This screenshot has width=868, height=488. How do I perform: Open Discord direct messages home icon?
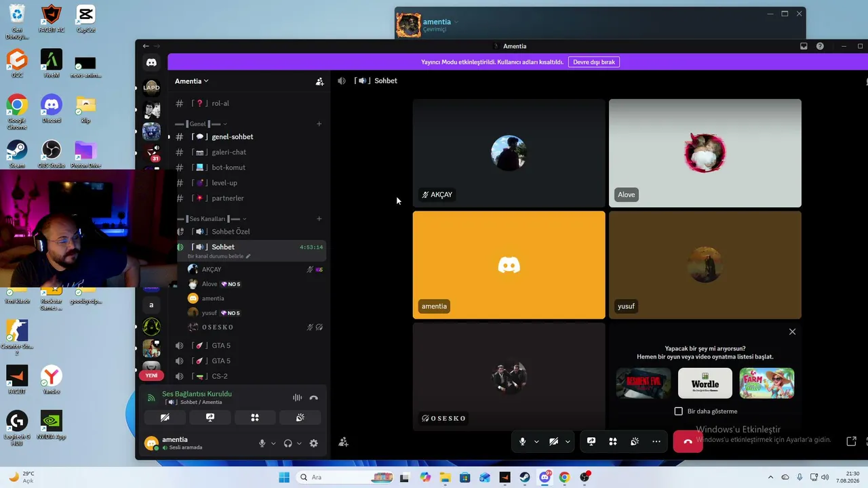point(151,62)
